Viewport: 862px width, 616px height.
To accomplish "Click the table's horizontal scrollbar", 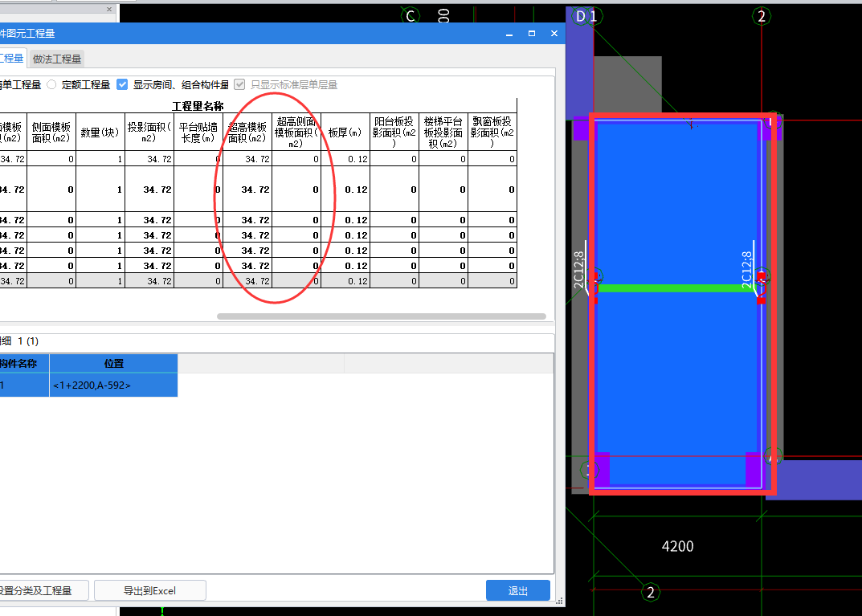I will point(381,316).
